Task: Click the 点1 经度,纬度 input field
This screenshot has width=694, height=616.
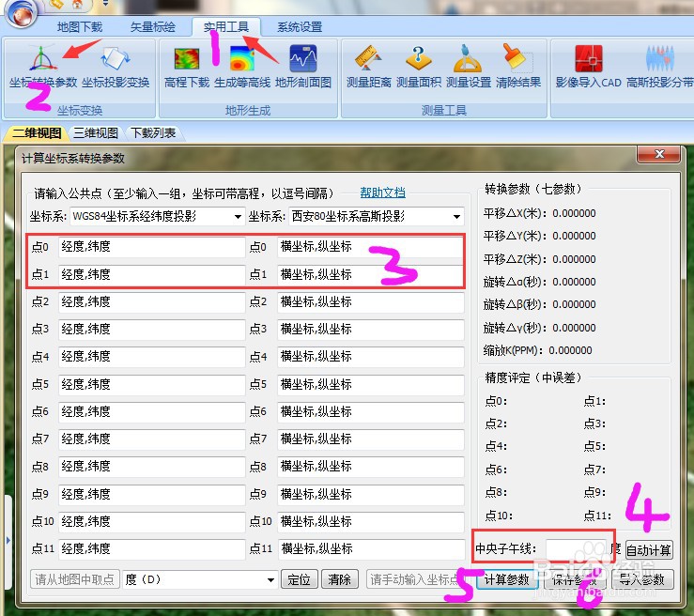Action: pos(151,275)
